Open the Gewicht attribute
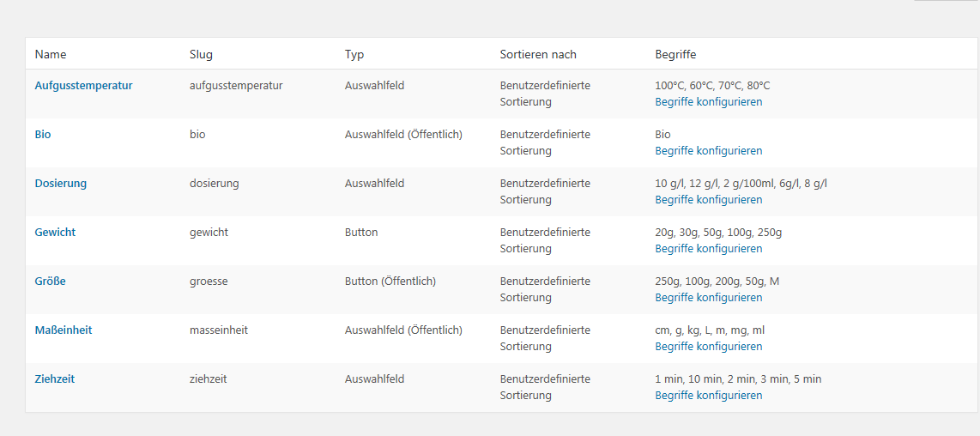The height and width of the screenshot is (436, 980). (55, 232)
